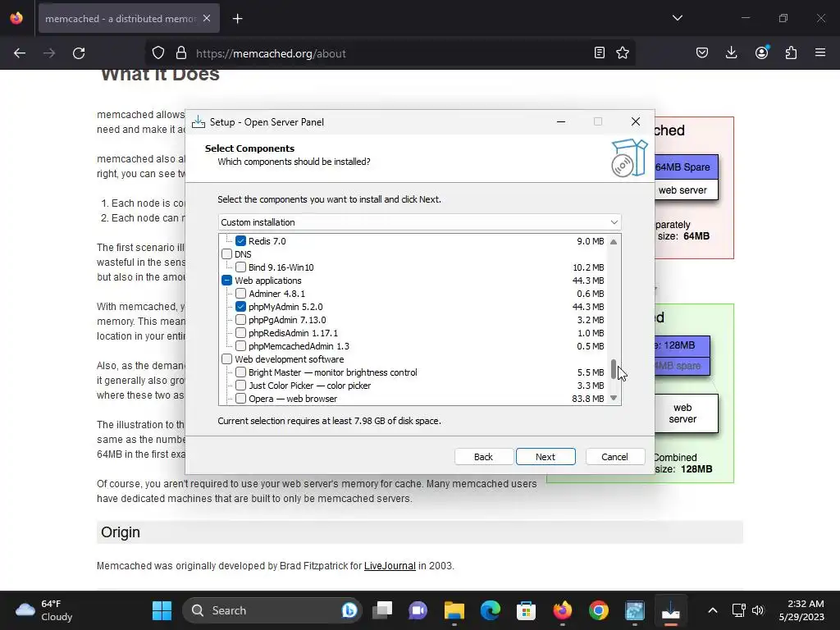Click scroll up arrow in components list

click(614, 242)
